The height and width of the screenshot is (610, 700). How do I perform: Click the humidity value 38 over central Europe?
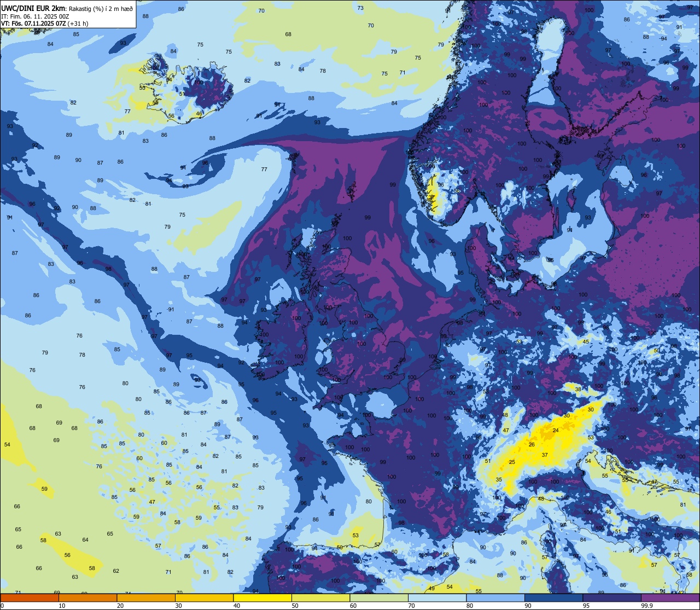click(579, 390)
